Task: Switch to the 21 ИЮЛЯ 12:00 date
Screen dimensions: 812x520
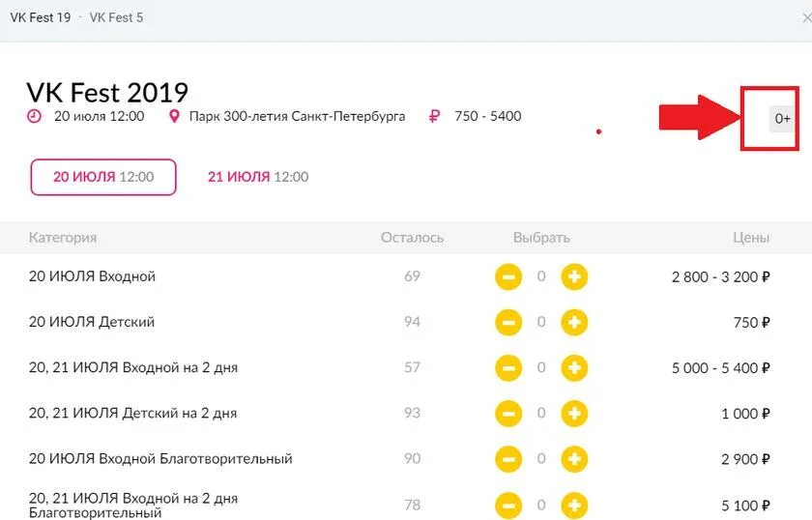Action: [x=258, y=177]
